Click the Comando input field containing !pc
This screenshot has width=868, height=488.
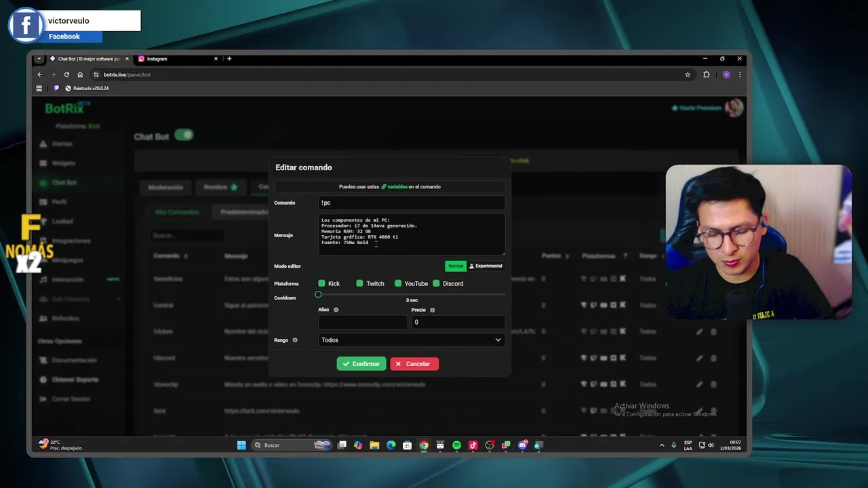(412, 203)
